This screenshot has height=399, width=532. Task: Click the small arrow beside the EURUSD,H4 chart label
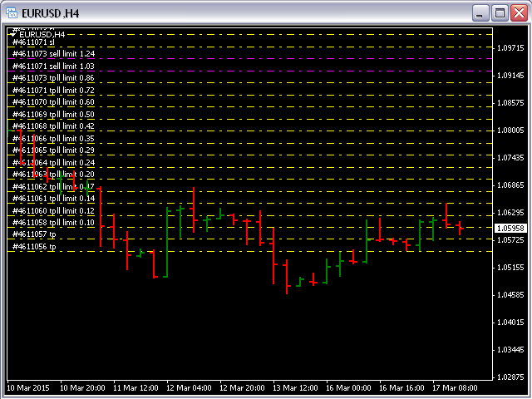click(x=12, y=34)
